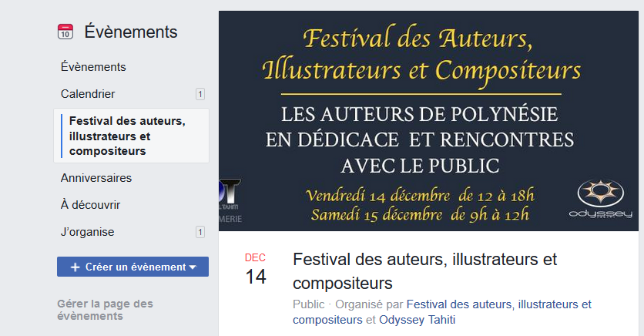Click the calendar icon beside Évènements header
The width and height of the screenshot is (644, 336).
point(65,32)
